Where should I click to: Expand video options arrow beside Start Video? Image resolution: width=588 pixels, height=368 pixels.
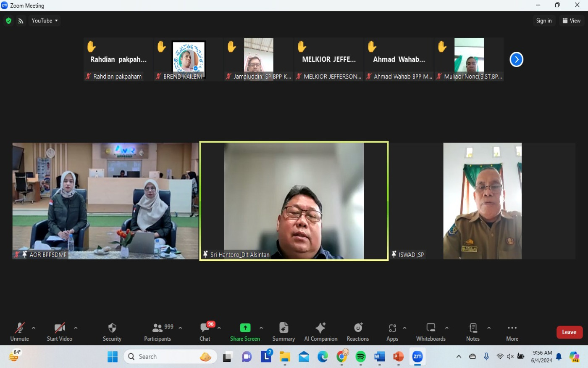coord(76,328)
